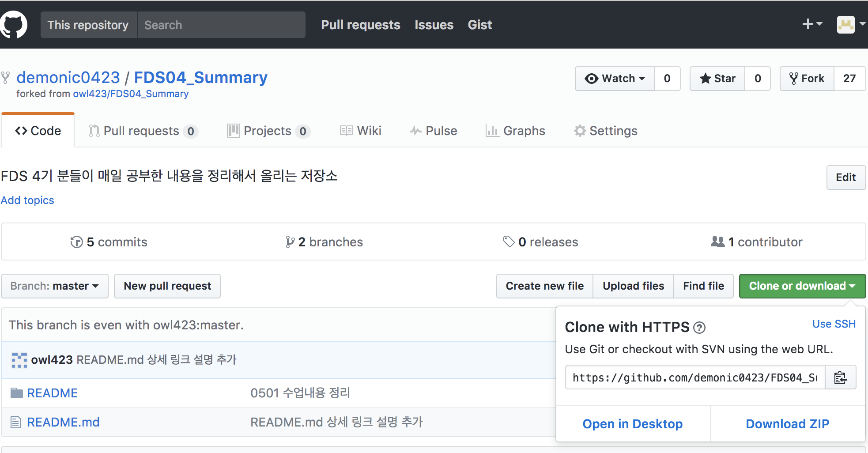
Task: Open Pull requests in the top navigation bar
Action: 361,25
